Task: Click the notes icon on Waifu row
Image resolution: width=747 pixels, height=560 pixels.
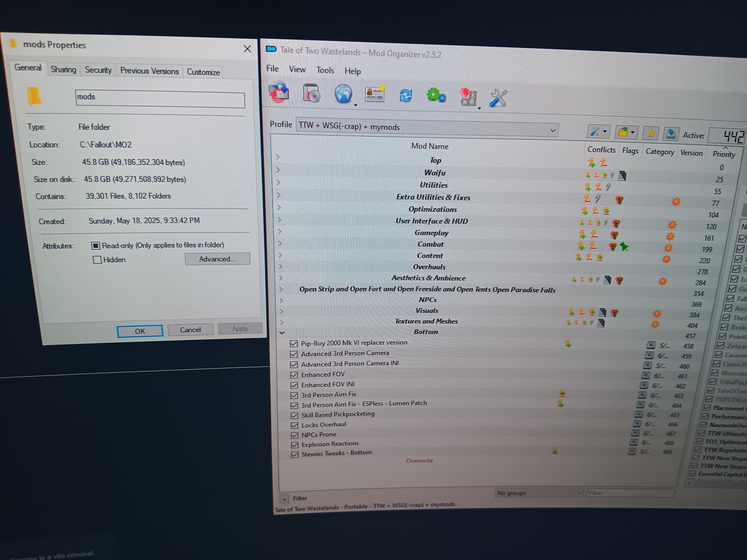Action: 622,175
